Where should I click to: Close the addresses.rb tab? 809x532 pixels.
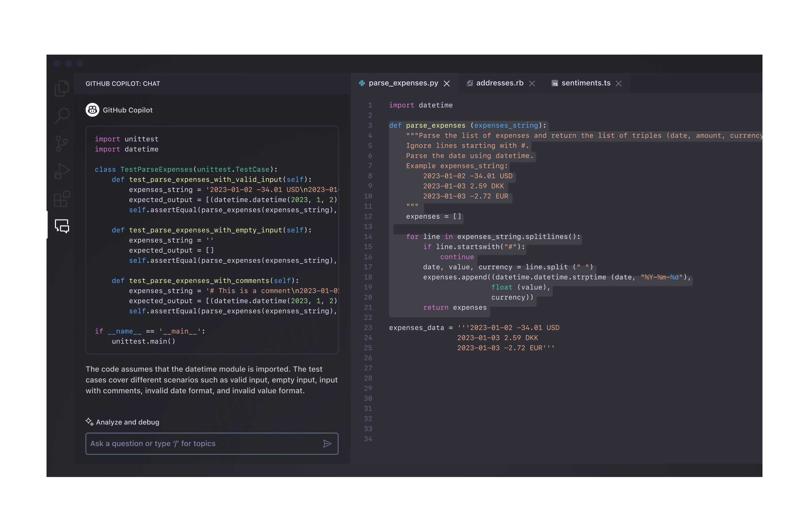click(x=532, y=83)
